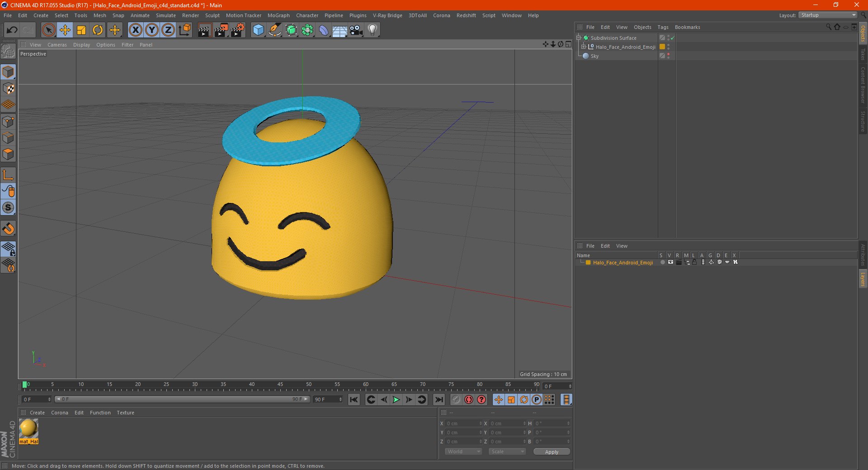868x470 pixels.
Task: Open material manager Texture menu
Action: coord(125,413)
